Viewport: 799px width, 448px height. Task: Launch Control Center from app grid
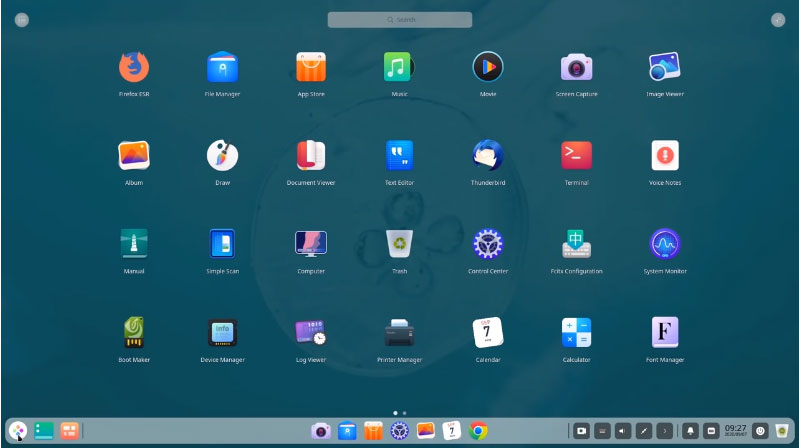pyautogui.click(x=488, y=244)
